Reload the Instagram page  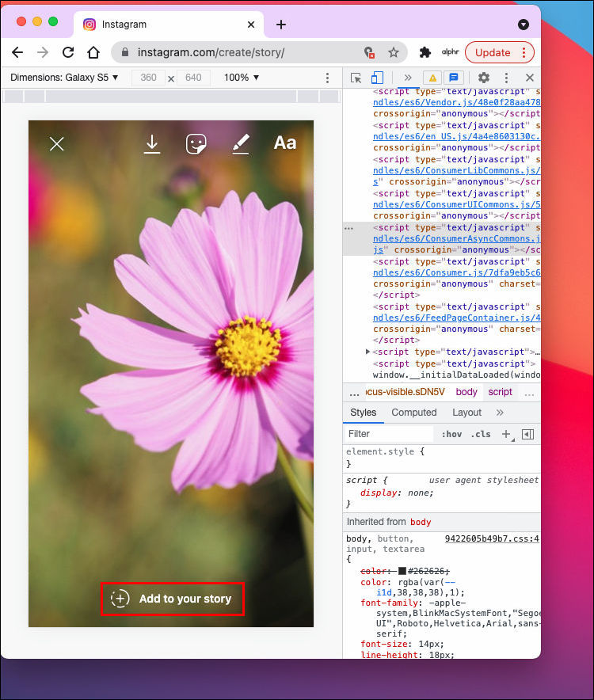(68, 52)
